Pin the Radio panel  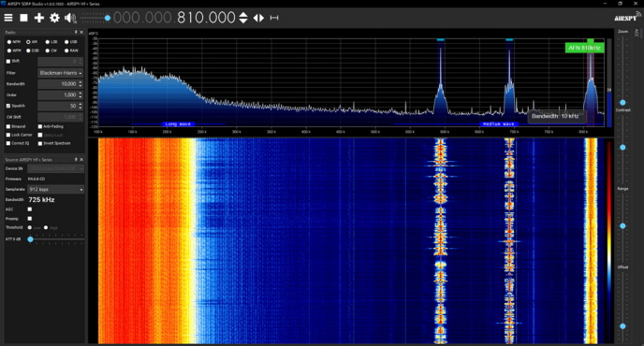tap(76, 32)
